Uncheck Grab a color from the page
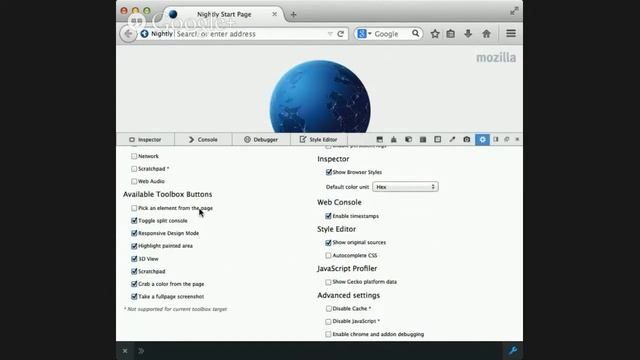The width and height of the screenshot is (640, 360). pyautogui.click(x=134, y=284)
